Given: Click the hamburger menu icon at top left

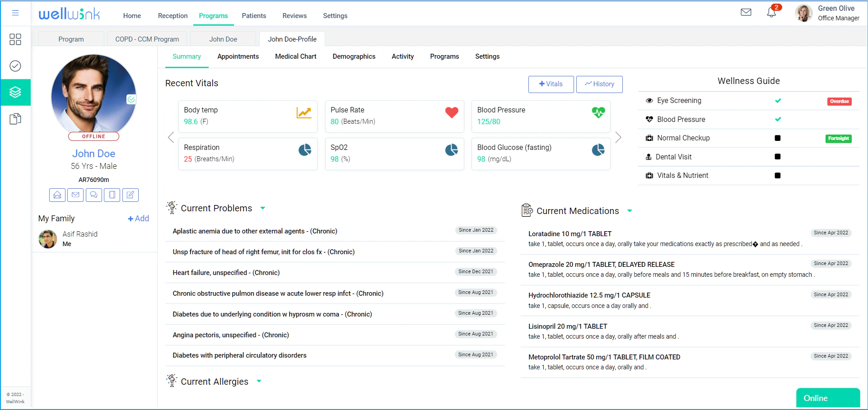Looking at the screenshot, I should tap(15, 13).
